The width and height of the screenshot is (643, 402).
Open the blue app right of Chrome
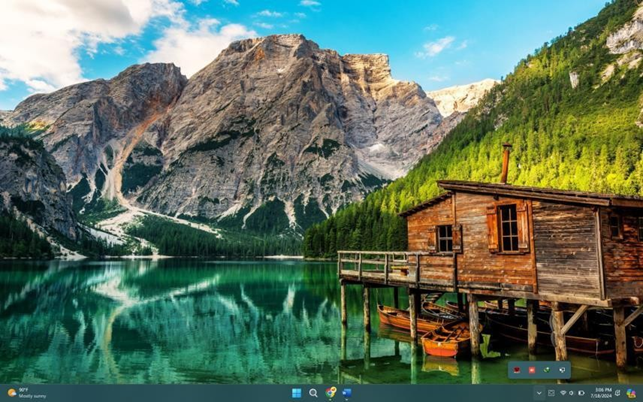[x=346, y=393]
